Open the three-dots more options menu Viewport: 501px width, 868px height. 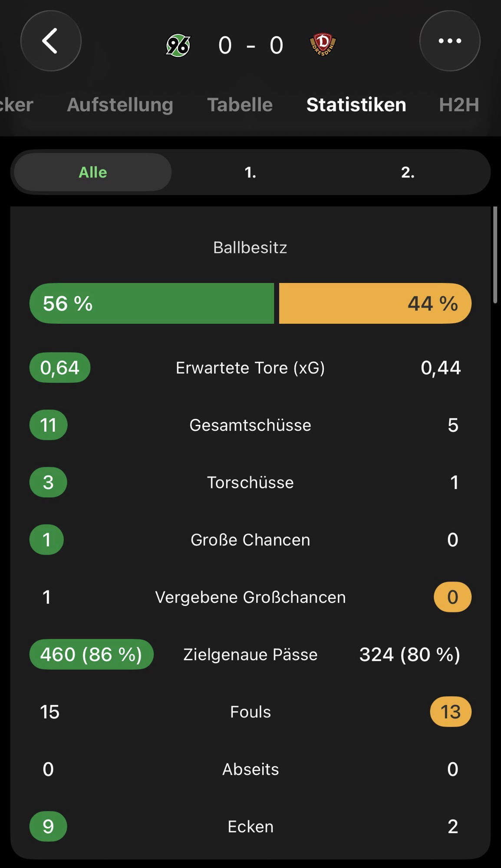pyautogui.click(x=449, y=41)
